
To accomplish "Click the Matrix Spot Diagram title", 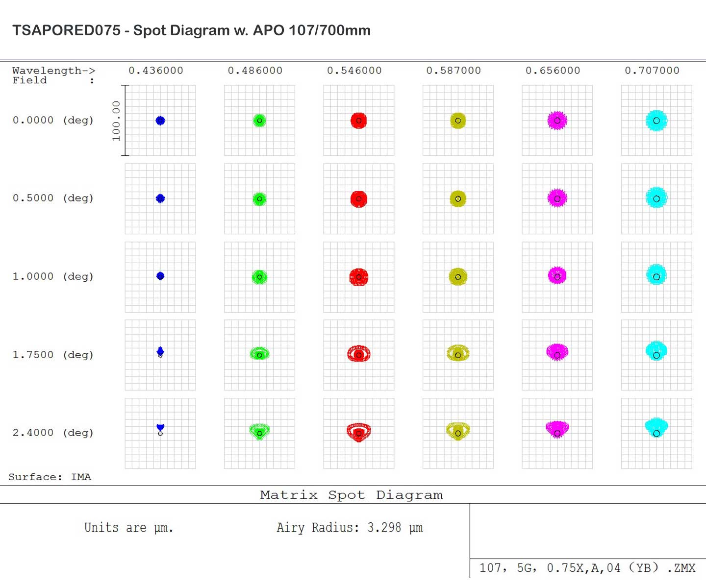I will click(x=351, y=495).
